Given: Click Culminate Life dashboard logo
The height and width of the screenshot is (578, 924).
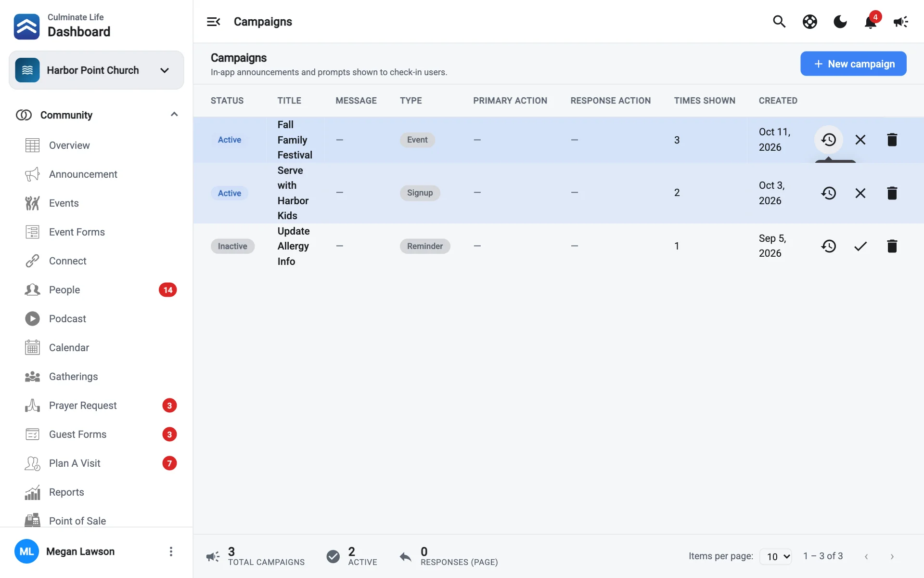Looking at the screenshot, I should tap(27, 26).
